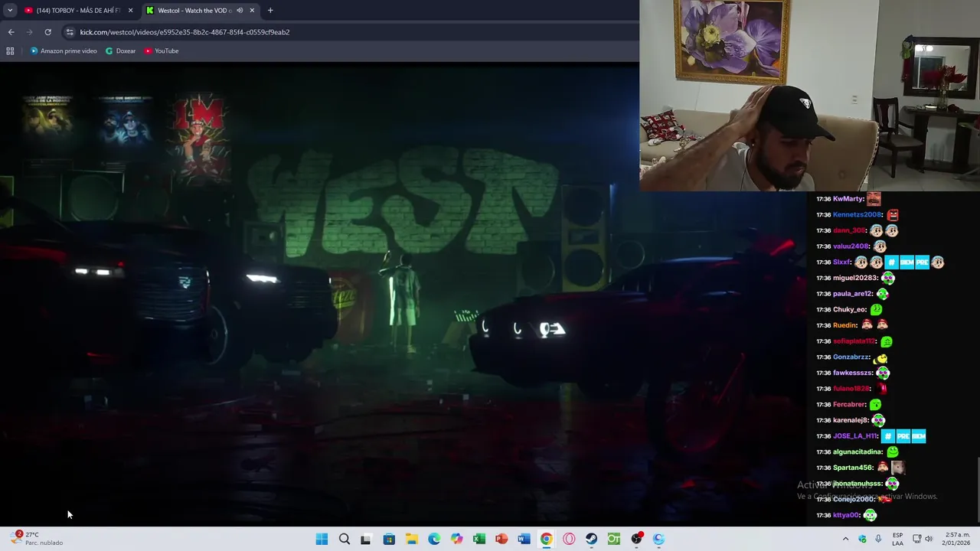The width and height of the screenshot is (980, 551).
Task: Click the Windows Start button
Action: (x=322, y=539)
